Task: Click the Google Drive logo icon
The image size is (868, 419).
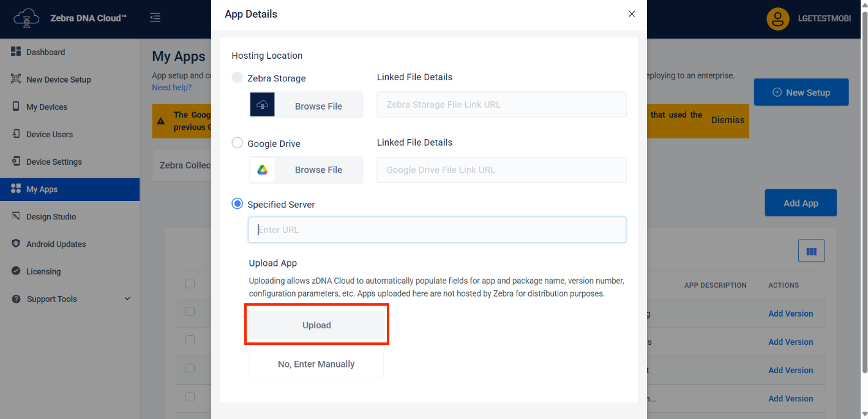Action: (x=262, y=170)
